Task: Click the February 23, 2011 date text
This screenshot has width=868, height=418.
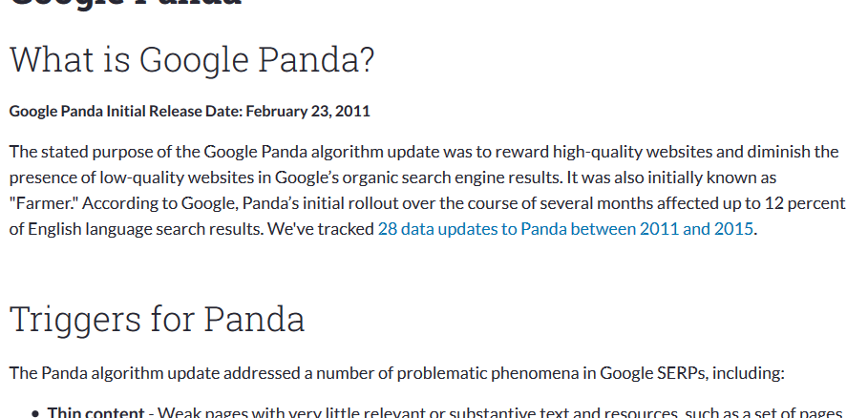Action: pos(307,111)
